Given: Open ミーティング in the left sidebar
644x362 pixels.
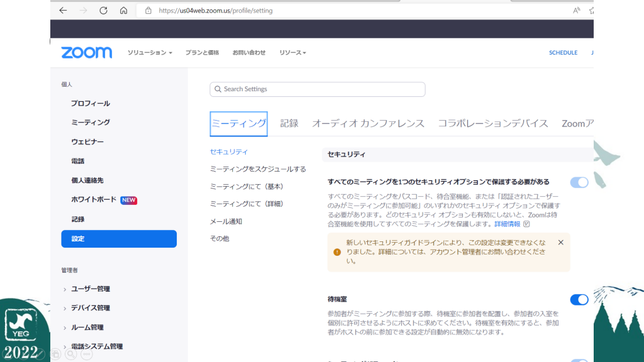Looking at the screenshot, I should [91, 123].
